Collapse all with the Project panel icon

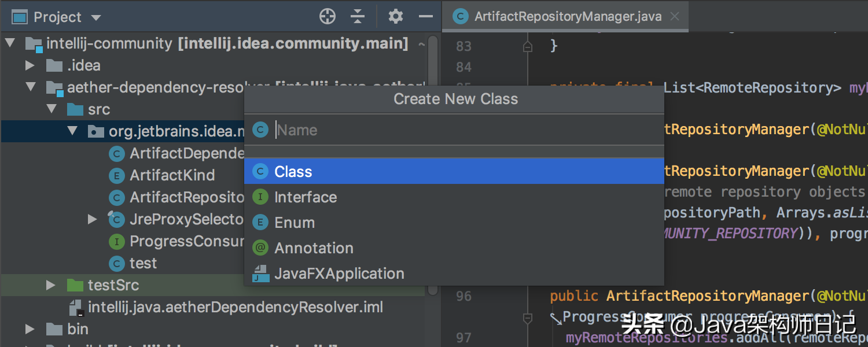[358, 17]
